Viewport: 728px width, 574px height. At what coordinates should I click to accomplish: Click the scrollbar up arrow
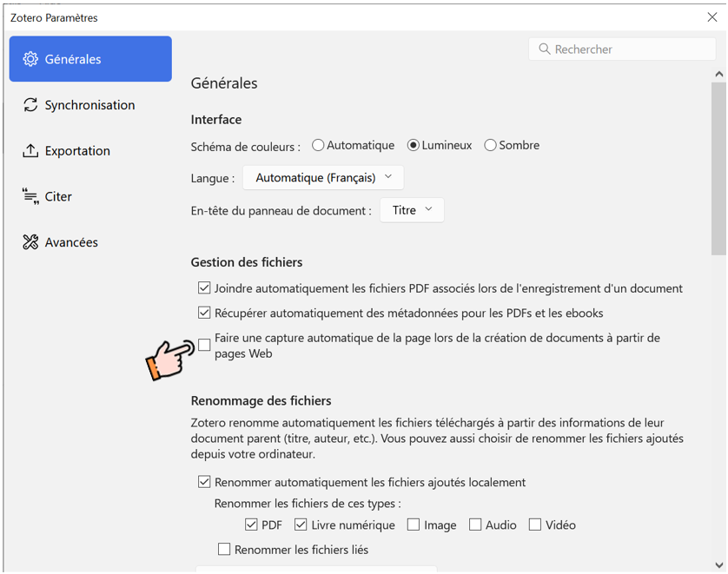click(x=719, y=74)
